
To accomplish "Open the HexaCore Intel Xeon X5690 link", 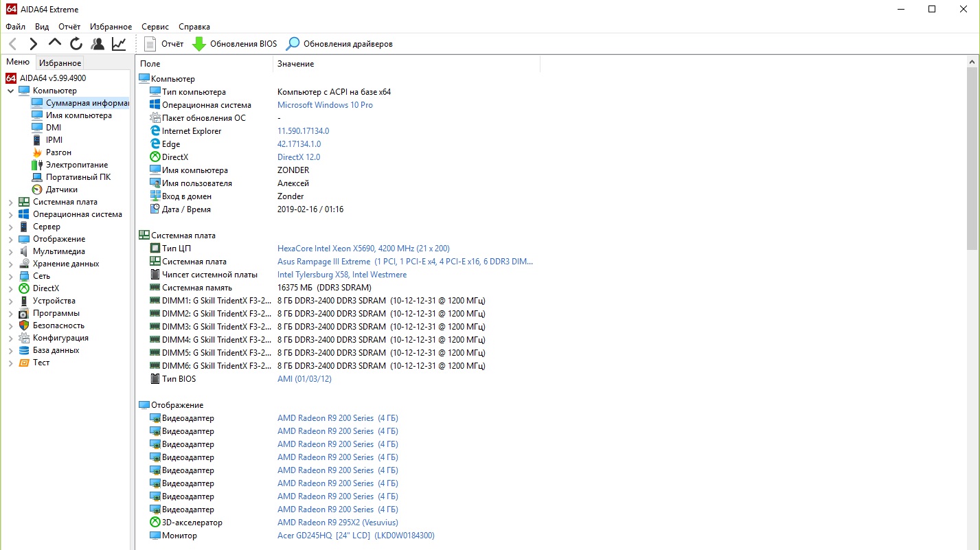I will tap(363, 249).
